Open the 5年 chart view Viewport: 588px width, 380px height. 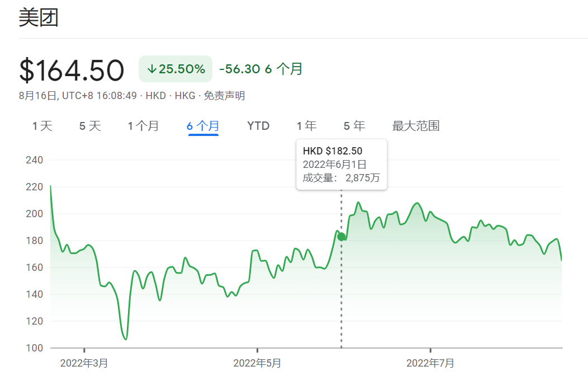(x=354, y=126)
